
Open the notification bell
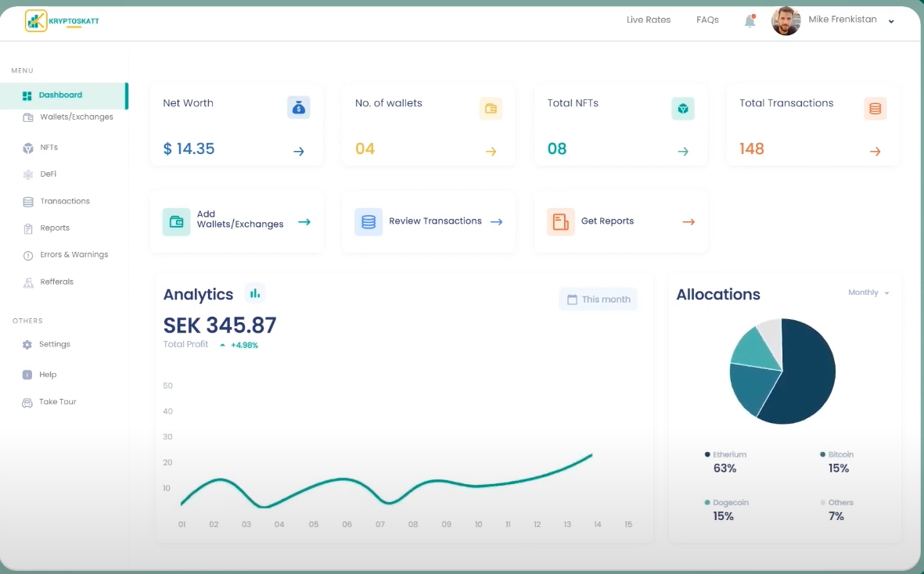tap(748, 20)
